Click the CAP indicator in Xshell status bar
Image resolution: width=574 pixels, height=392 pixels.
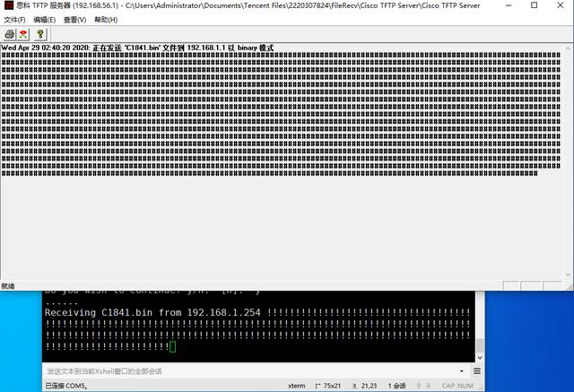448,386
